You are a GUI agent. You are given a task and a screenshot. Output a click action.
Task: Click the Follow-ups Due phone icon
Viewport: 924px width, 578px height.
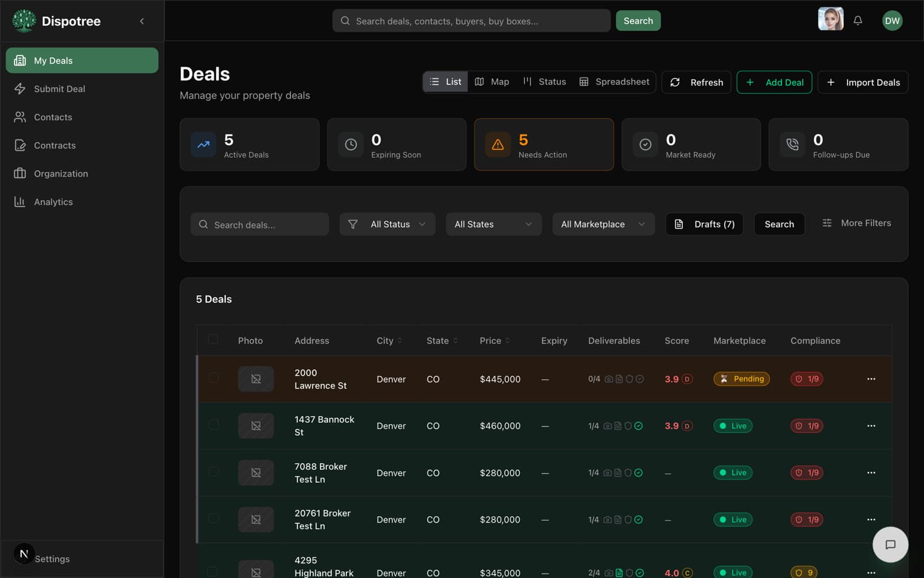(x=792, y=144)
